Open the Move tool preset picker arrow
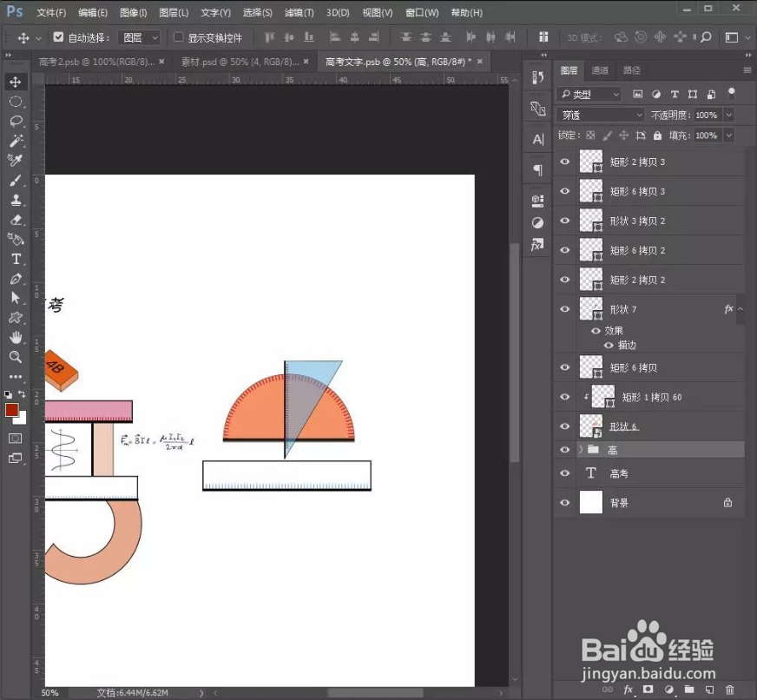Image resolution: width=757 pixels, height=700 pixels. (39, 37)
